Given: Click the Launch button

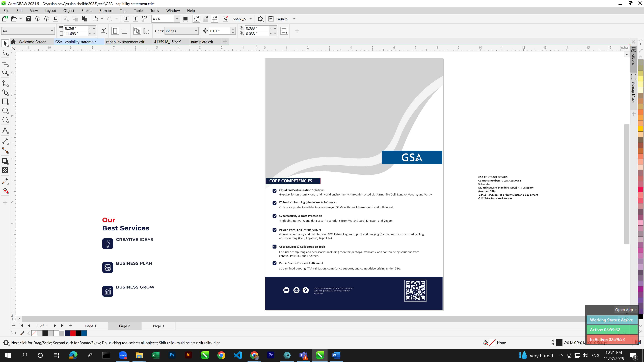Looking at the screenshot, I should tap(278, 19).
